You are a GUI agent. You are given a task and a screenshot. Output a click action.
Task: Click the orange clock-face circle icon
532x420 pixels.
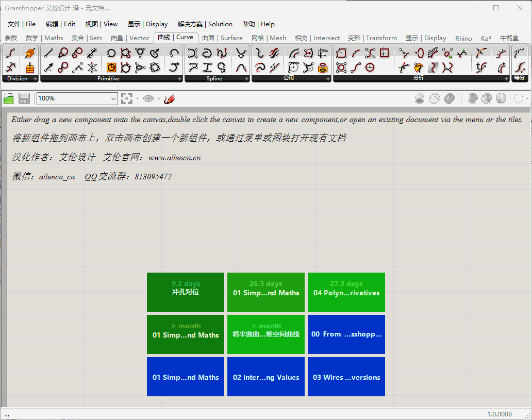(x=111, y=68)
